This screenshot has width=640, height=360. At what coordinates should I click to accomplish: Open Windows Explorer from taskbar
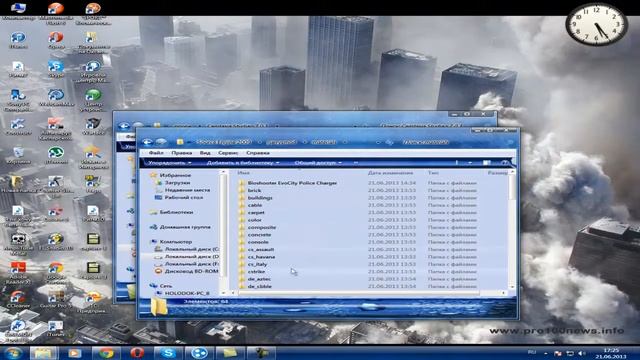coord(43,353)
